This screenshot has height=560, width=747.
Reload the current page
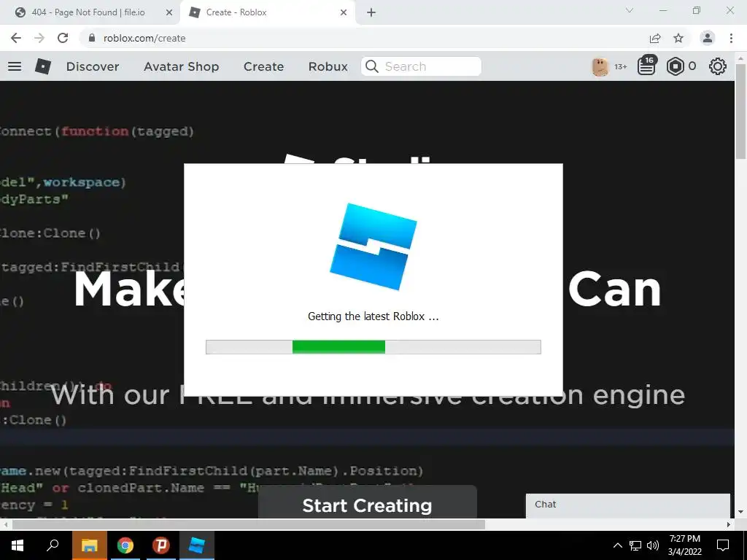pyautogui.click(x=63, y=38)
